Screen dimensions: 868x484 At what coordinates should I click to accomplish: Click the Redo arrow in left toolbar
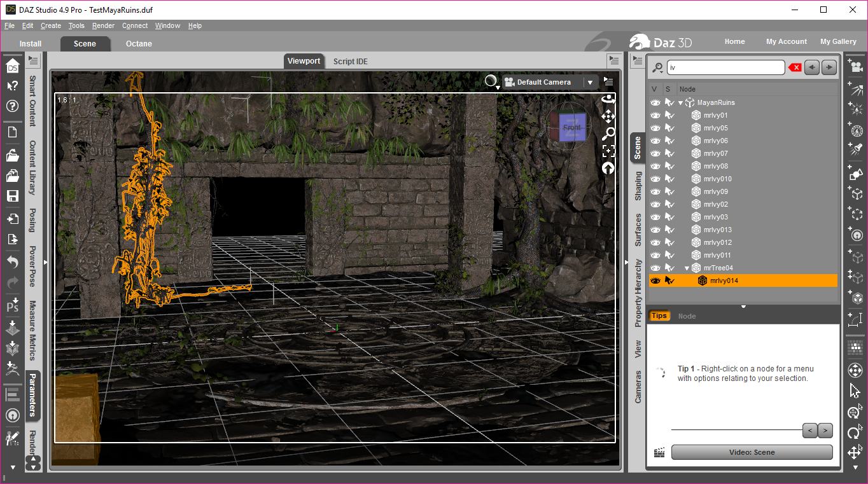click(12, 282)
